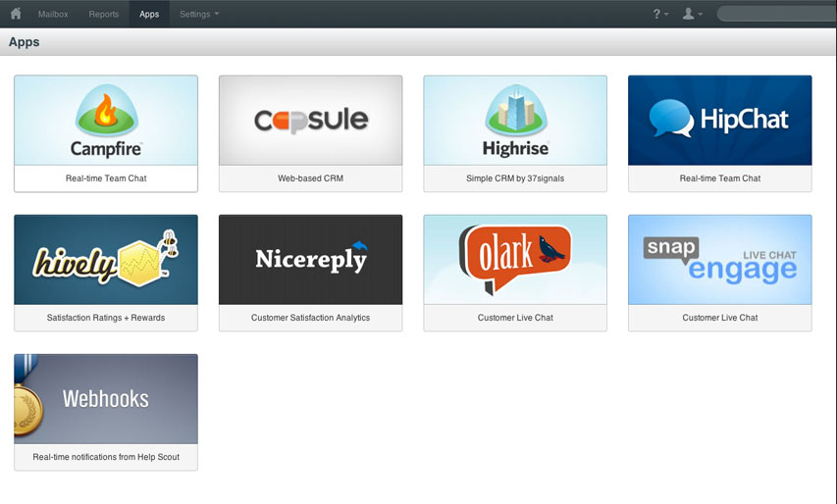Image resolution: width=837 pixels, height=504 pixels.
Task: Click the 'Apps' page heading
Action: pos(24,42)
